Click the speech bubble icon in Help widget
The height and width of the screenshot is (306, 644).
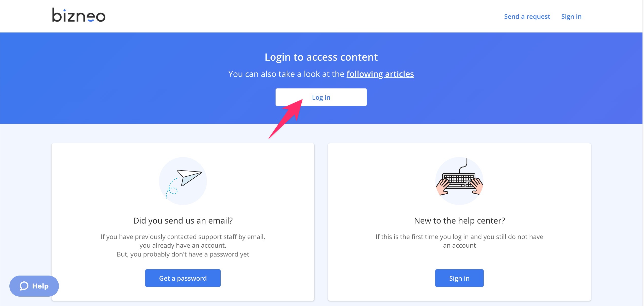(24, 286)
